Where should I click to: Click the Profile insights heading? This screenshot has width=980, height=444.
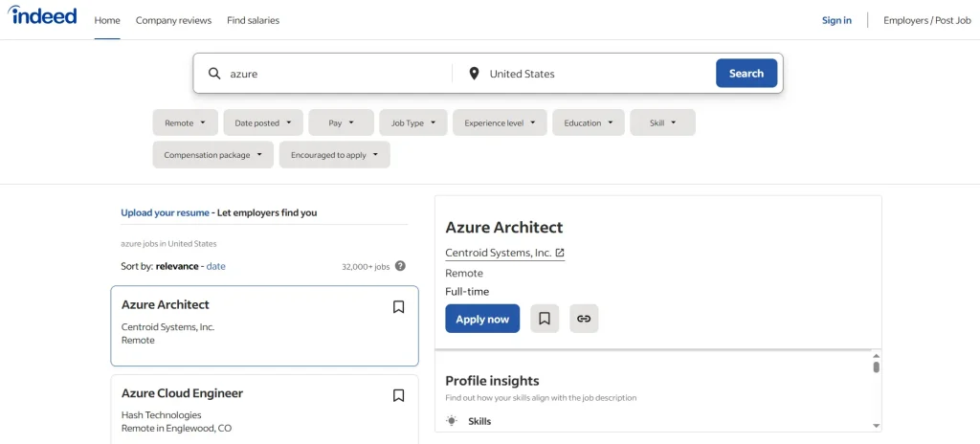[492, 380]
